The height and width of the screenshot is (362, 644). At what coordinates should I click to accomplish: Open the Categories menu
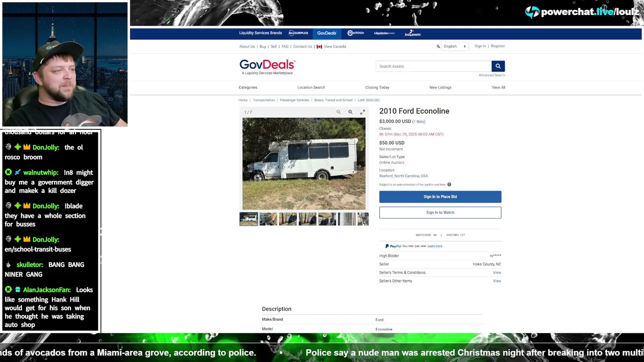point(248,87)
